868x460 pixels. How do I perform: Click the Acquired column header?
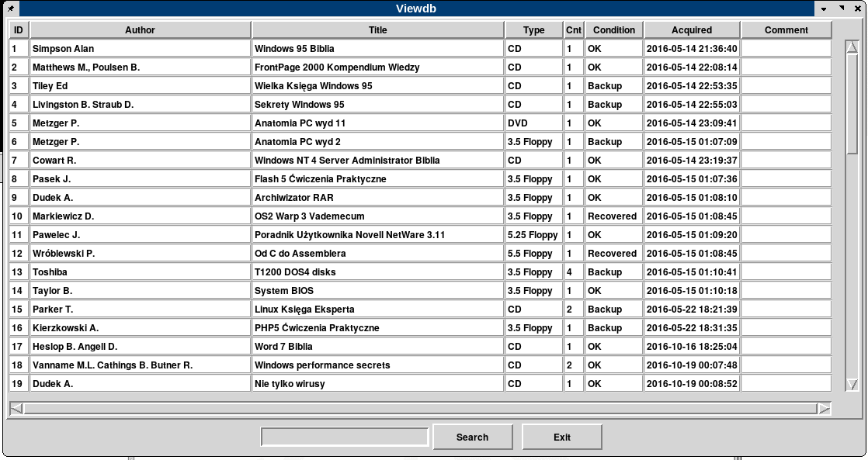(691, 30)
